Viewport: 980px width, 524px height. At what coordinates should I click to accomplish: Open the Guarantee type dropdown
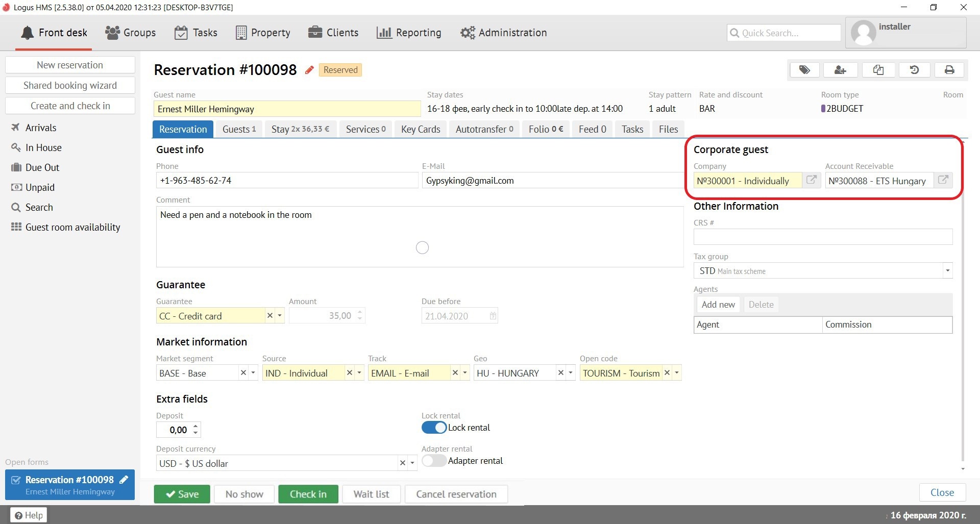[x=280, y=316]
